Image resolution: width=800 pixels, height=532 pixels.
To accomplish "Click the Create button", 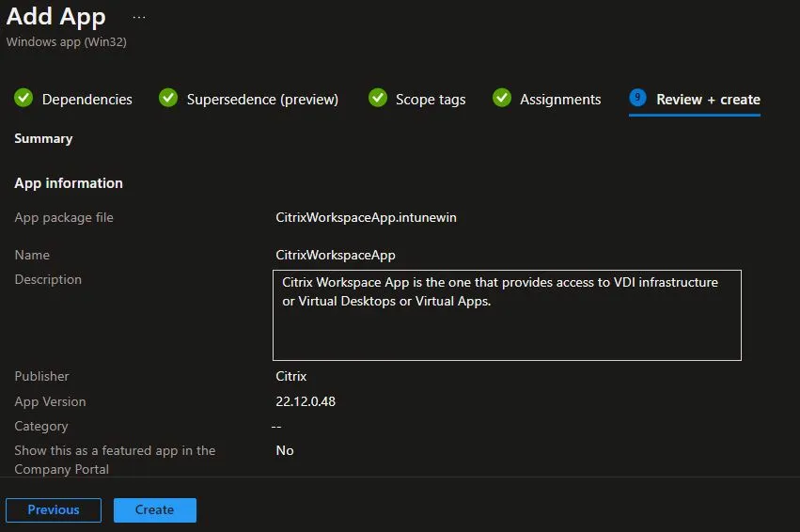I will 154,509.
